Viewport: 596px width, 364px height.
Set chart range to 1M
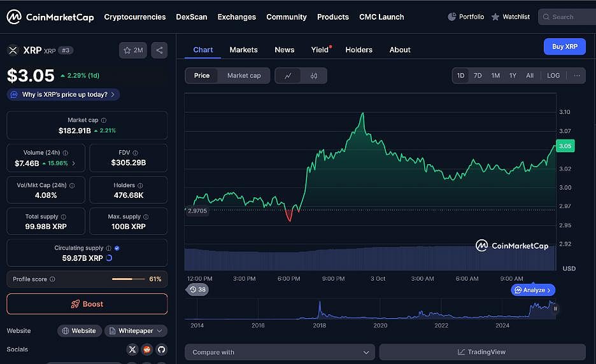click(x=495, y=76)
